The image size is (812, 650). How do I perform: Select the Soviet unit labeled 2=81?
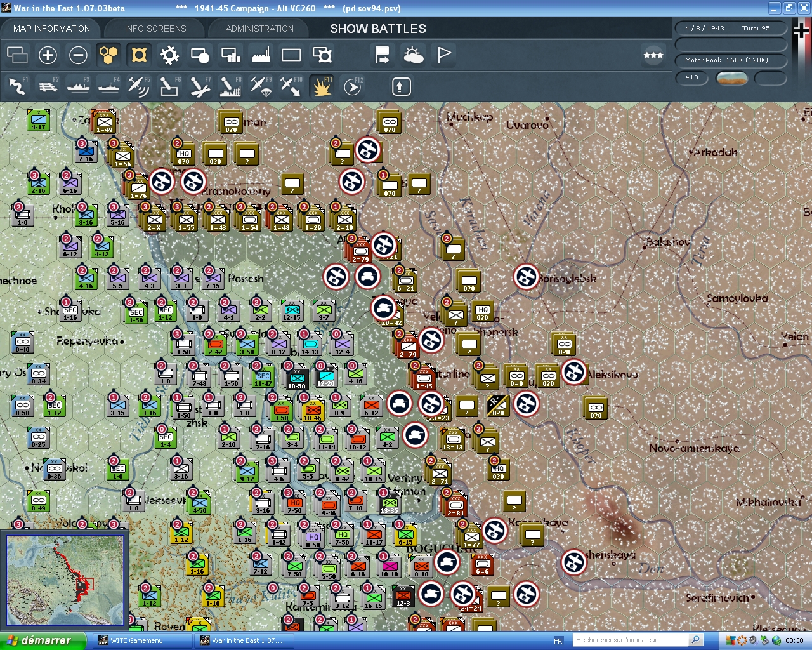pyautogui.click(x=455, y=505)
